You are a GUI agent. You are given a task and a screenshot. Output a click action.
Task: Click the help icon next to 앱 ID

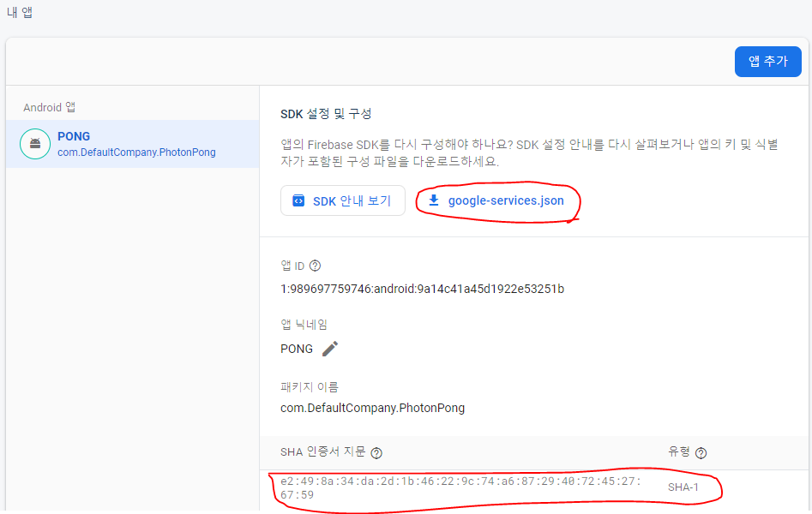(315, 266)
